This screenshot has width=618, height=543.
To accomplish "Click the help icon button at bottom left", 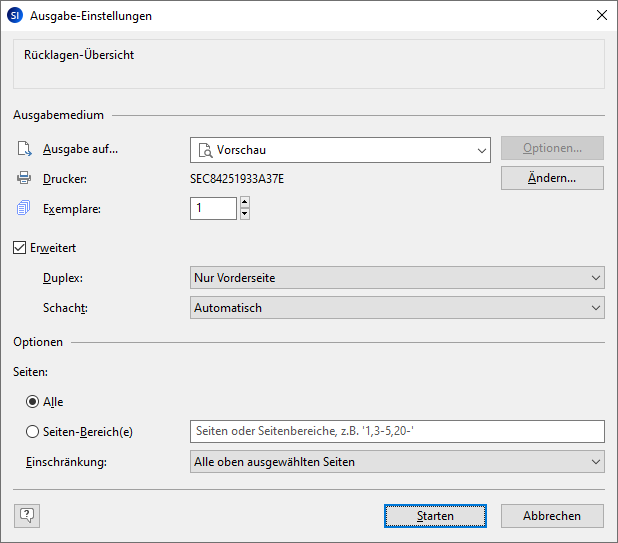I will click(x=27, y=516).
